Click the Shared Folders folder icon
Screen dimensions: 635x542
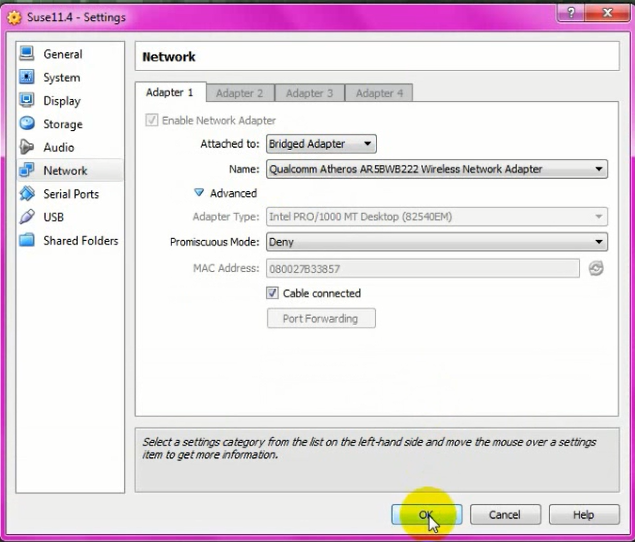(27, 240)
